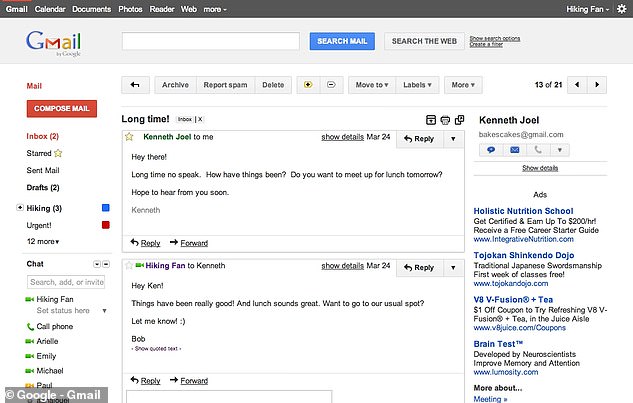Click Arielle's video camera status icon
633x403 pixels.
(x=29, y=341)
